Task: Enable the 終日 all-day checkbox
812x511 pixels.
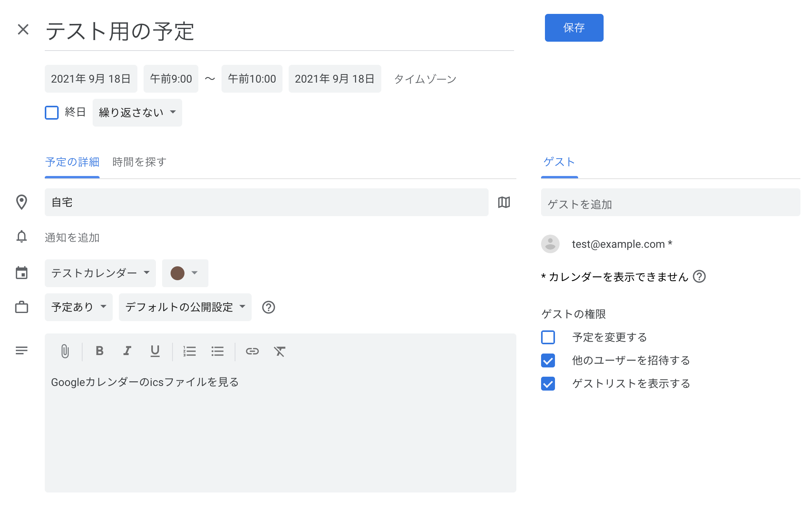Action: pyautogui.click(x=52, y=113)
